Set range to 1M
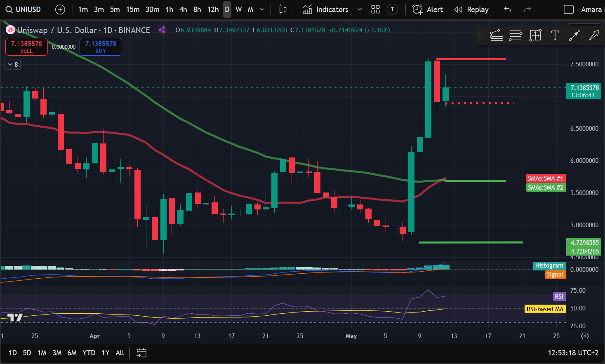Viewport: 605px width, 364px height. click(x=42, y=353)
